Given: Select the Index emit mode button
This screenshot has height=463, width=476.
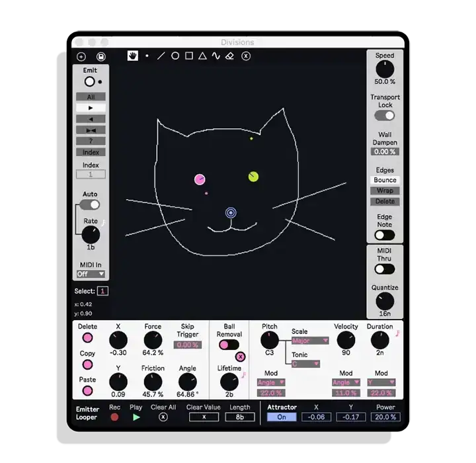Looking at the screenshot, I should pyautogui.click(x=91, y=152).
